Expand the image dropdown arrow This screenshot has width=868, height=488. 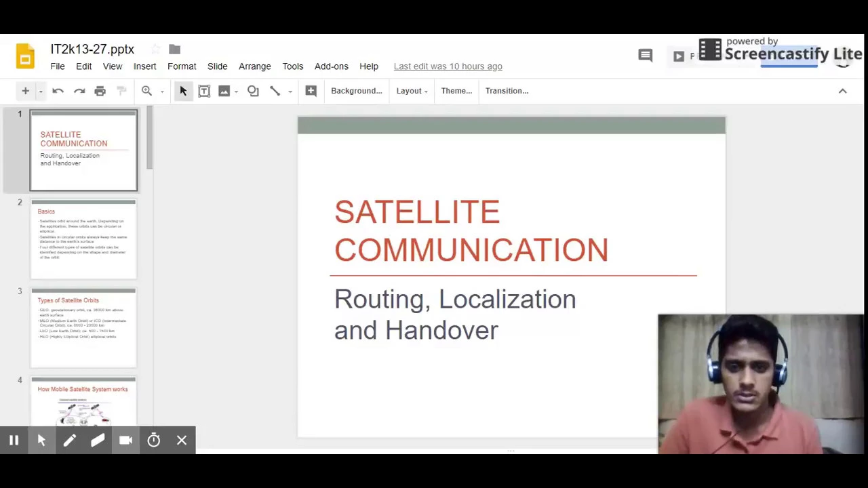pos(236,91)
